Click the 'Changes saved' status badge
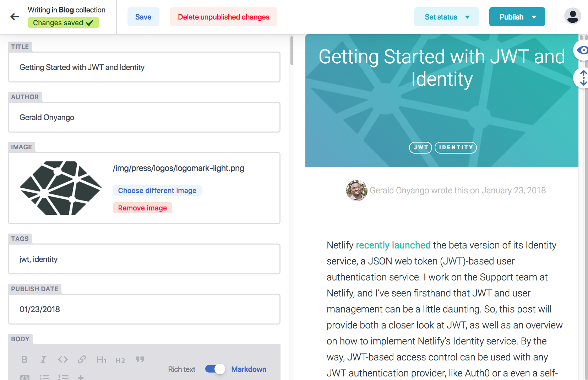This screenshot has height=380, width=588. (x=63, y=23)
